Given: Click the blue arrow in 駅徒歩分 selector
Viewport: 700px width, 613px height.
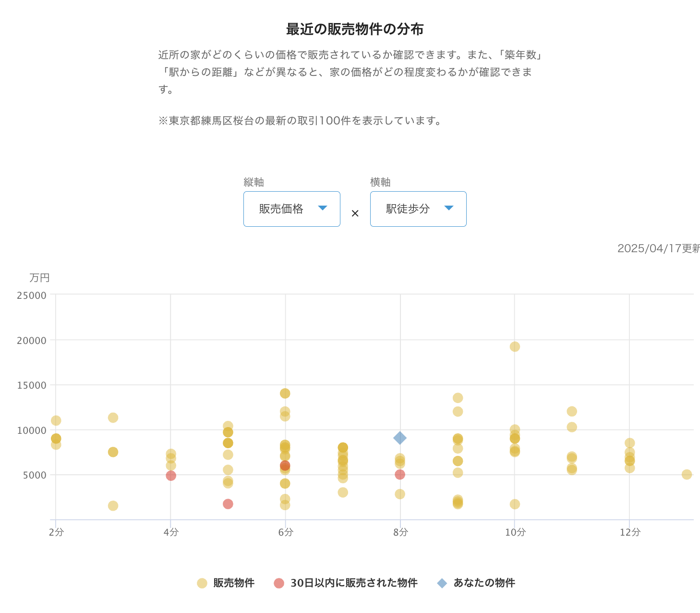Looking at the screenshot, I should (449, 208).
